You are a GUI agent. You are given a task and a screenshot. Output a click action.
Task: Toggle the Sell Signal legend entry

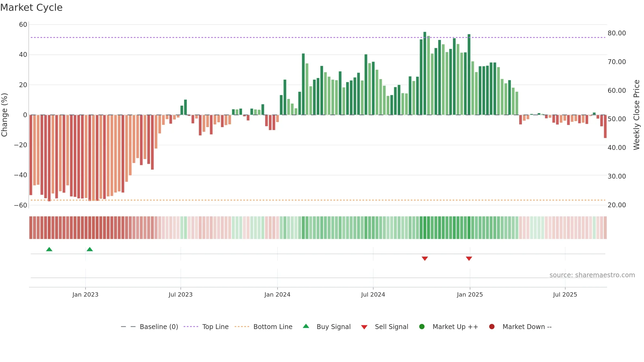point(385,327)
